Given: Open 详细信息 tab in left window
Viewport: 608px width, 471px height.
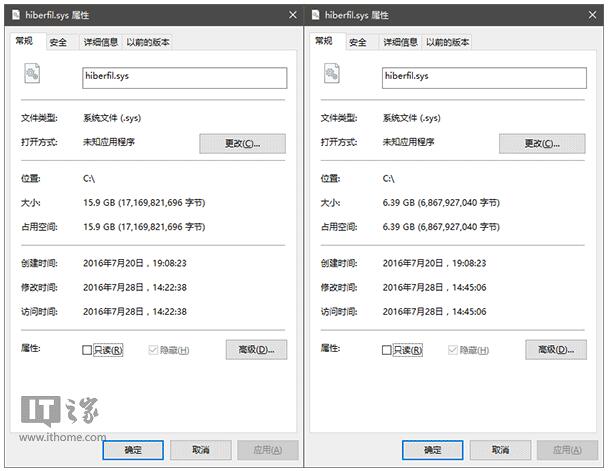Looking at the screenshot, I should coord(101,42).
